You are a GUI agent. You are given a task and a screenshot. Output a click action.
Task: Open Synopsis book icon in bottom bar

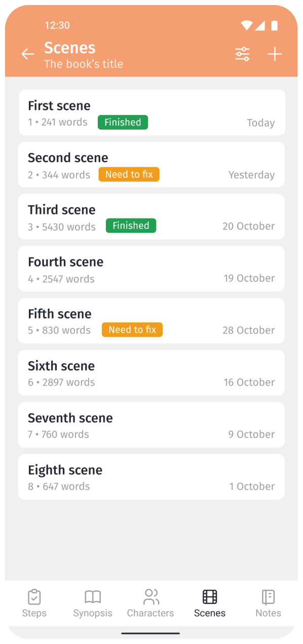93,597
